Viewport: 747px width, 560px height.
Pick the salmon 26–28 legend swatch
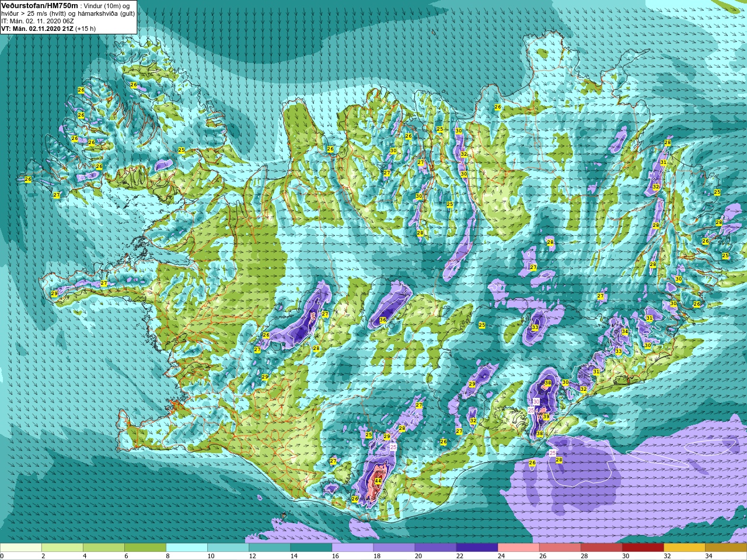560,548
